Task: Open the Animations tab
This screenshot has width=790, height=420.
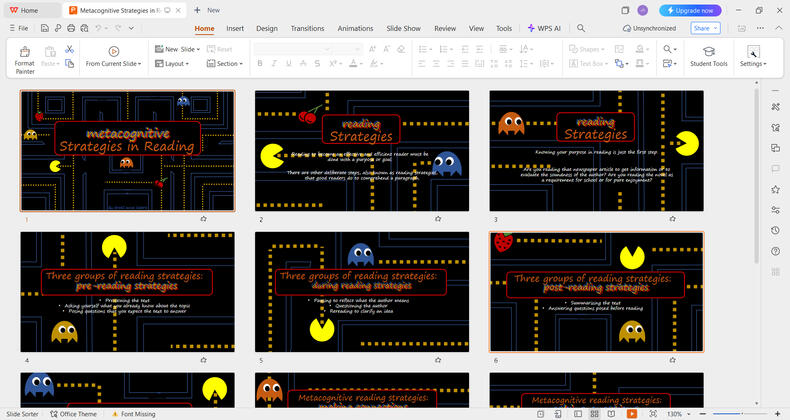Action: click(x=355, y=28)
